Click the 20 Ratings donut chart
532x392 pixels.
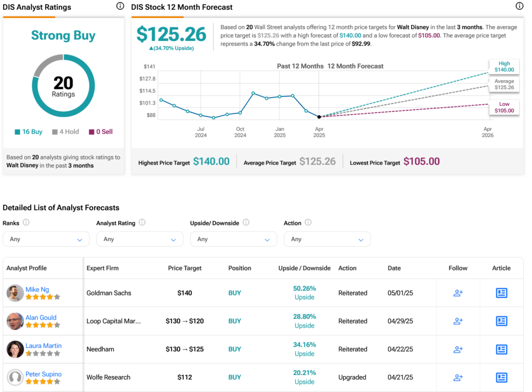click(63, 86)
